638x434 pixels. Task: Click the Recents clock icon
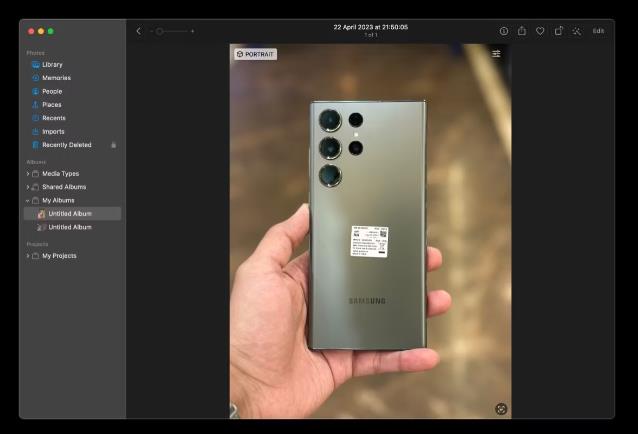(36, 118)
